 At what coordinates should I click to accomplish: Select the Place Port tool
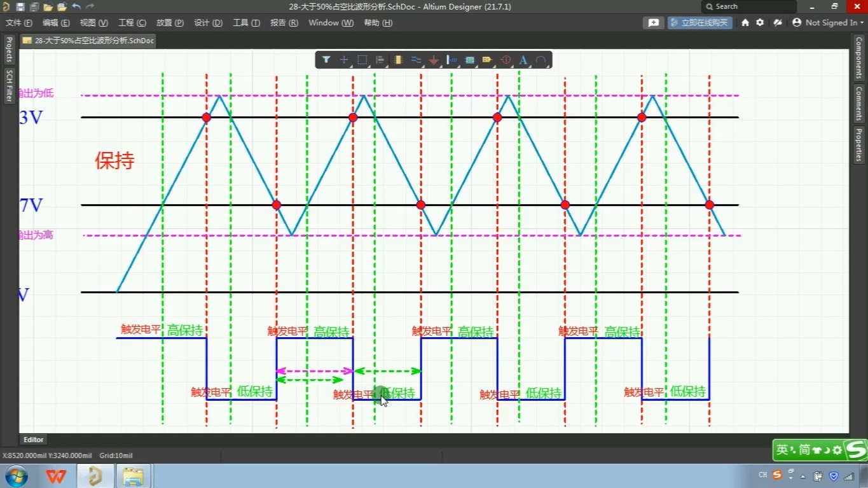(x=488, y=60)
